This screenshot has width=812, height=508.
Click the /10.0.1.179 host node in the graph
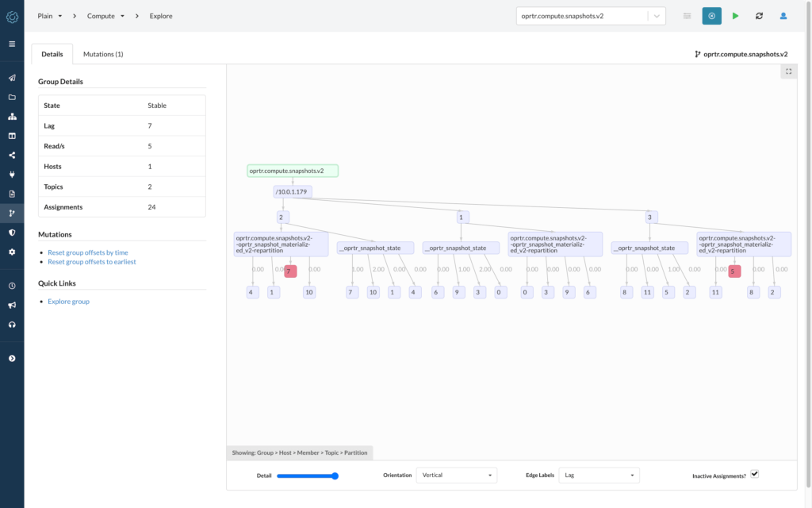[291, 191]
